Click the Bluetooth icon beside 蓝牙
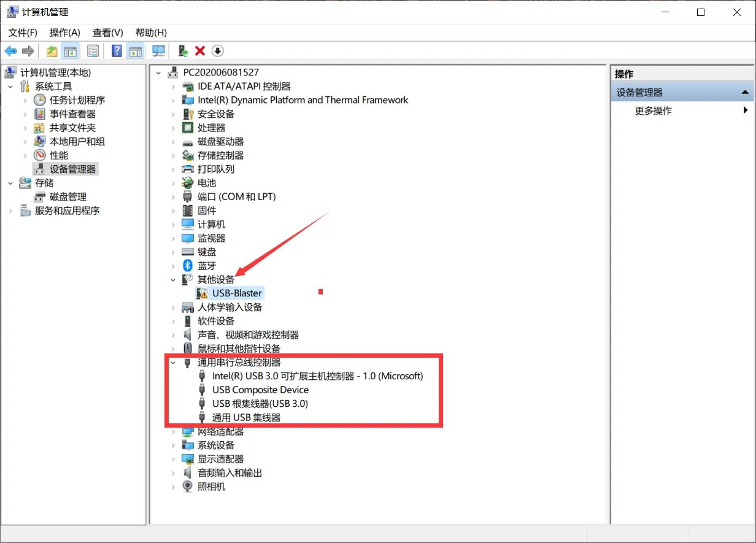756x543 pixels. tap(188, 266)
